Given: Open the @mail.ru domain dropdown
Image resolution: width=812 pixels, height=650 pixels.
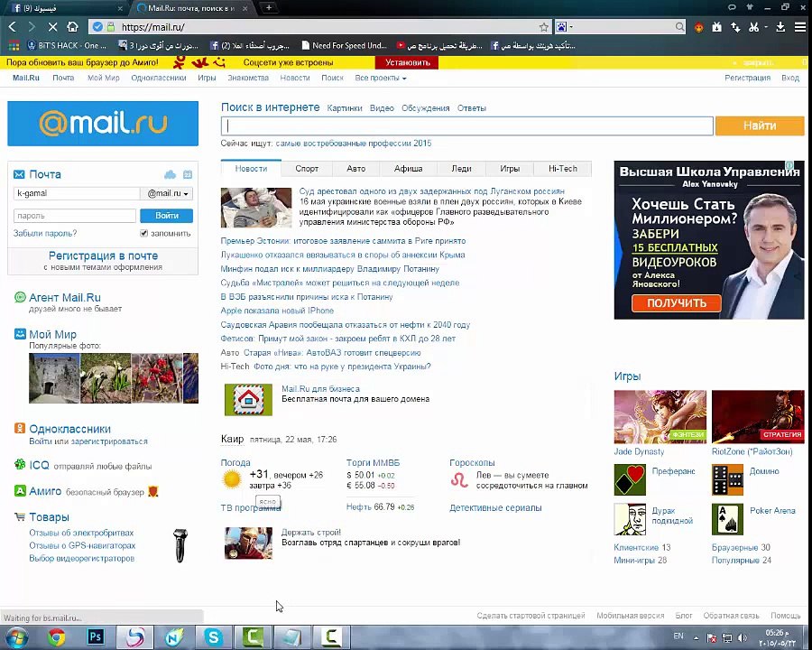Looking at the screenshot, I should click(x=167, y=193).
